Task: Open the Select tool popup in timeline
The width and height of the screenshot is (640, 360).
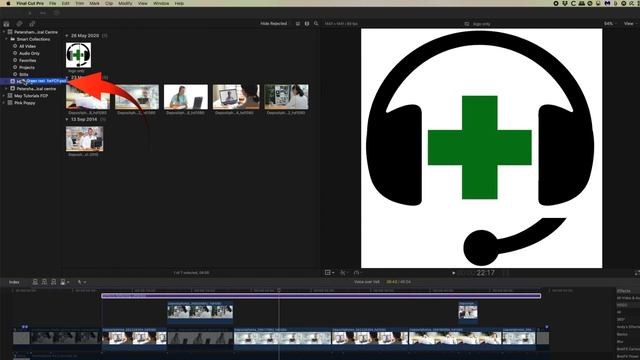Action: click(x=82, y=282)
